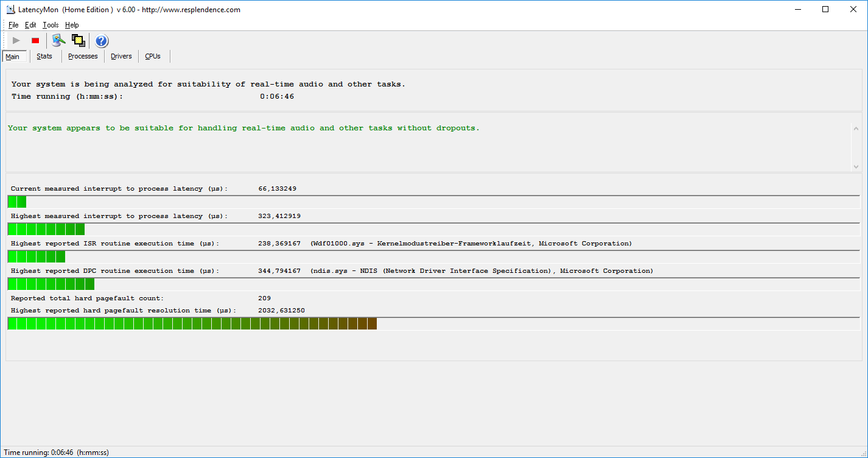Click the 'Current measured interrupt to process latency' label
868x458 pixels.
[119, 189]
